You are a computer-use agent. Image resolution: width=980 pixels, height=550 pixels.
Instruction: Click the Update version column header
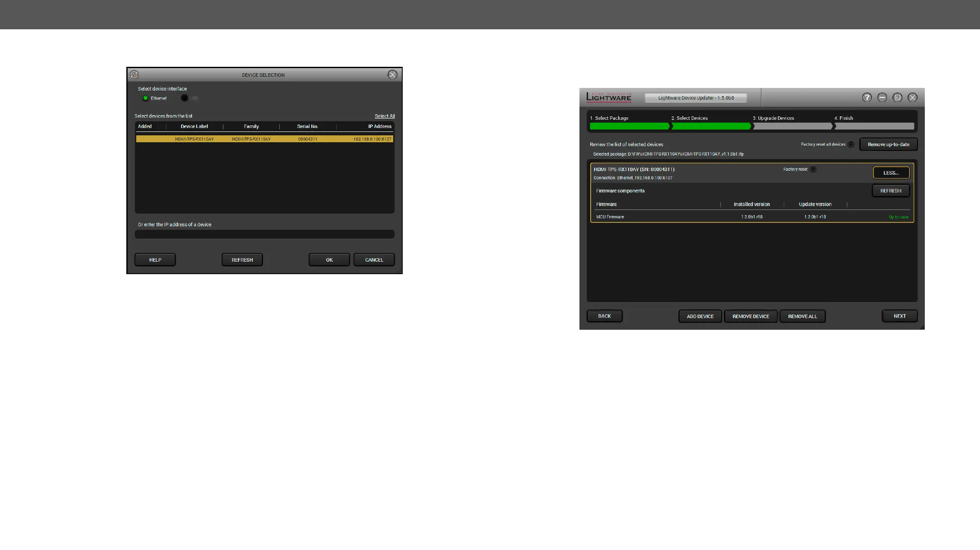tap(815, 204)
